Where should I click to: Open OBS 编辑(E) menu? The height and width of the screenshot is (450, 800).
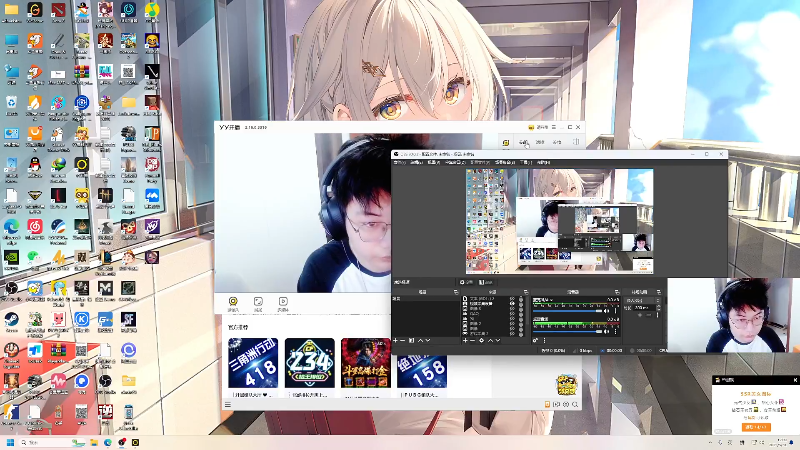[x=416, y=162]
